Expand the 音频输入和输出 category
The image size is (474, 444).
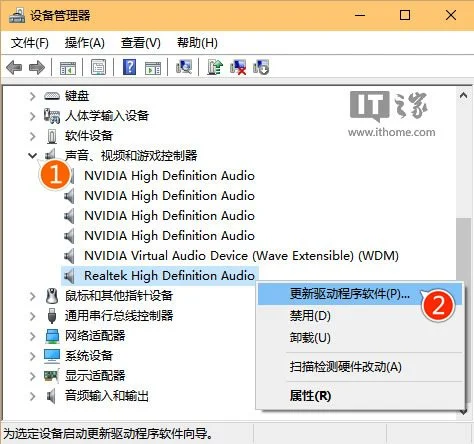coord(32,396)
